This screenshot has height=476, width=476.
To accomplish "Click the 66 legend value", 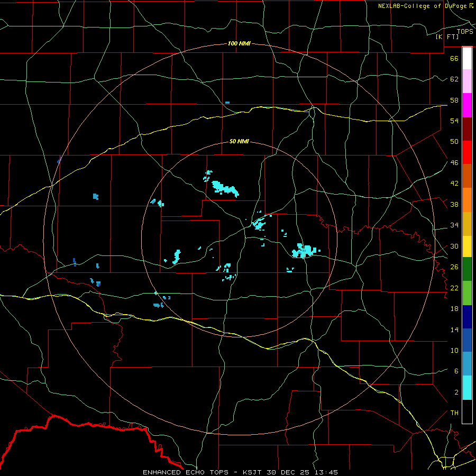I will coord(454,58).
